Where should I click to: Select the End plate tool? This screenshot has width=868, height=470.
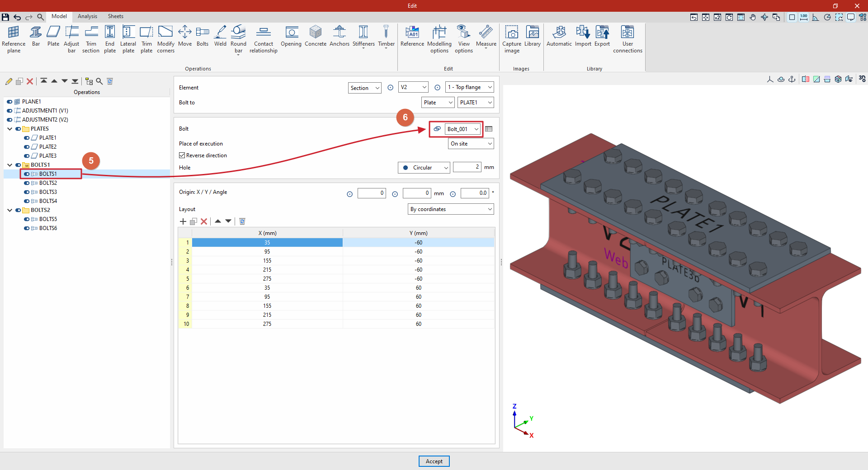click(110, 39)
